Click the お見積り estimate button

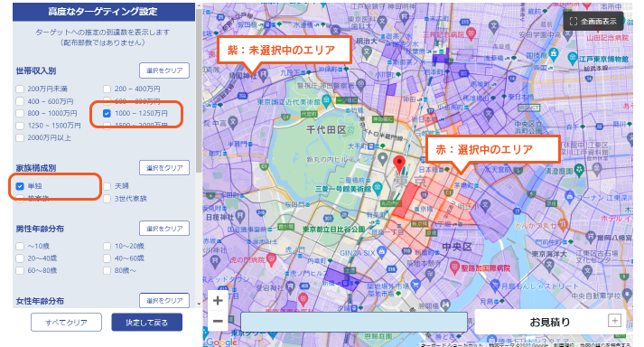(550, 322)
